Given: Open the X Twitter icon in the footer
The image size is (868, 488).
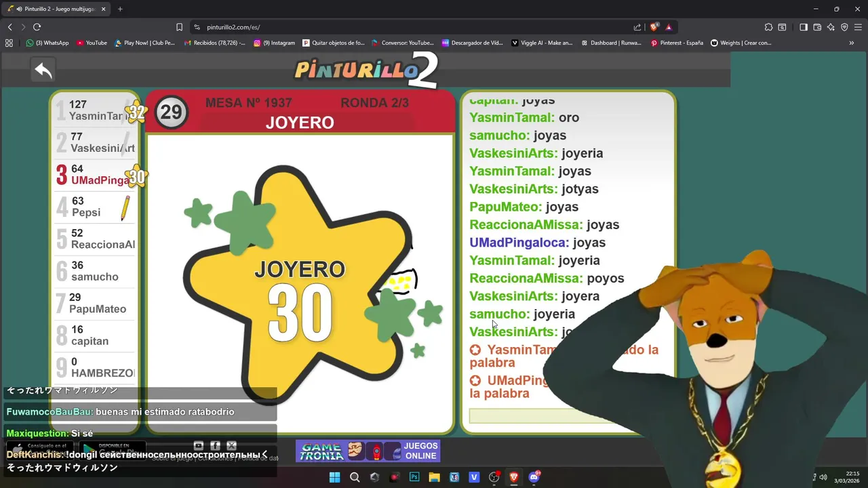Looking at the screenshot, I should coord(231,445).
